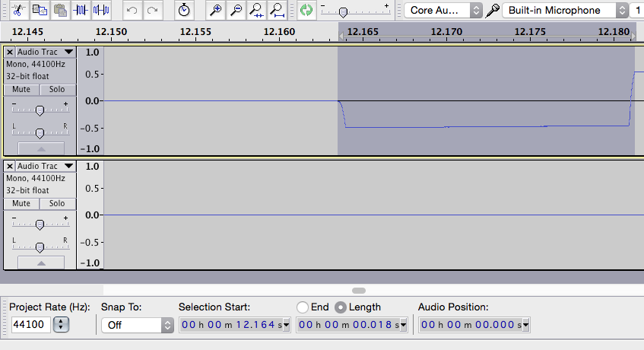Select the End radio button
Image resolution: width=644 pixels, height=350 pixels.
coord(303,307)
